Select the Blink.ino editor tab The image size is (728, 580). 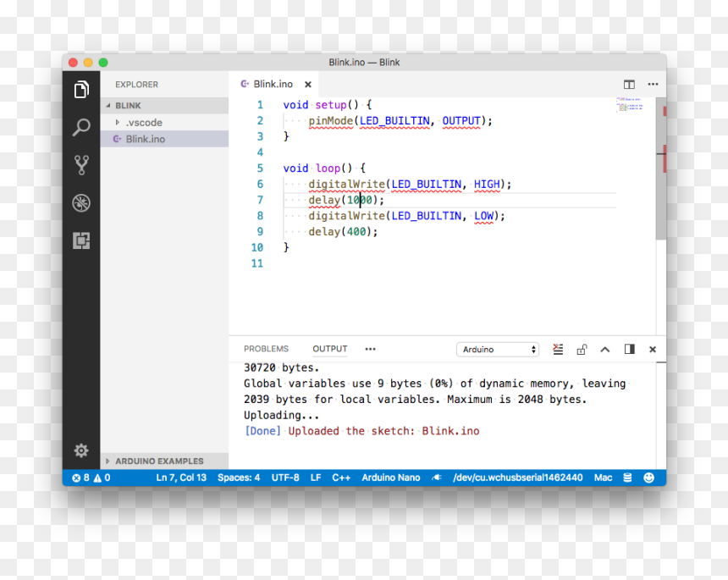coord(273,84)
